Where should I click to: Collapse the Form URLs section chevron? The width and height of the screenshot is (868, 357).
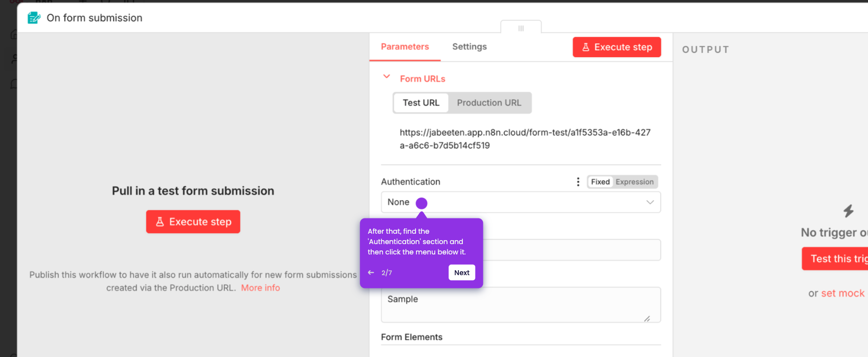387,77
